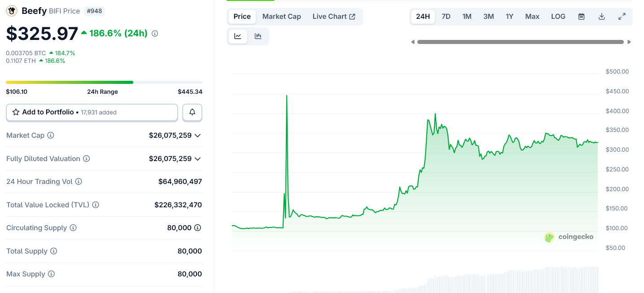Select the line chart view icon

tap(238, 36)
